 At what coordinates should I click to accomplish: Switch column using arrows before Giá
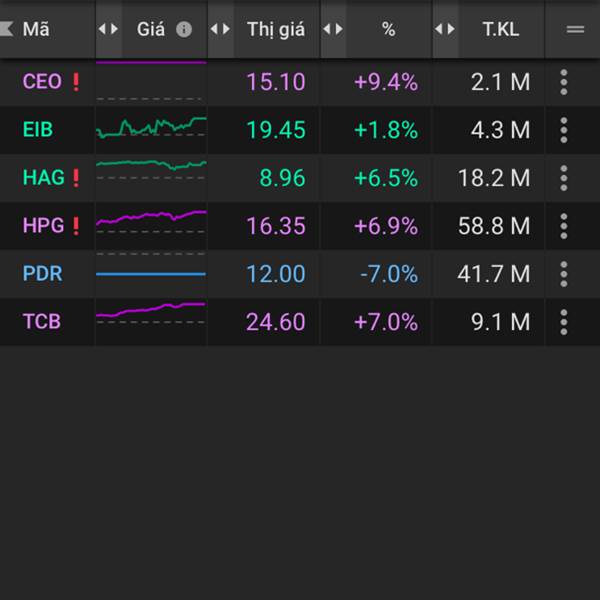pyautogui.click(x=108, y=29)
